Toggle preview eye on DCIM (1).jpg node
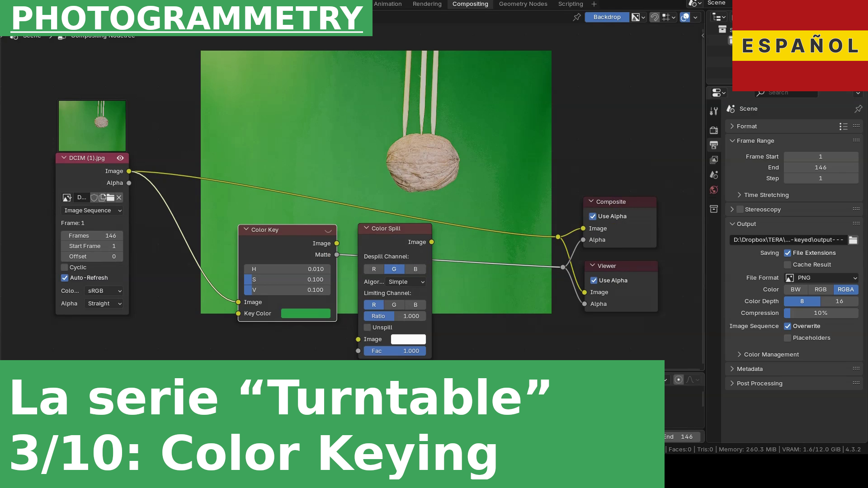The width and height of the screenshot is (868, 488). (120, 158)
